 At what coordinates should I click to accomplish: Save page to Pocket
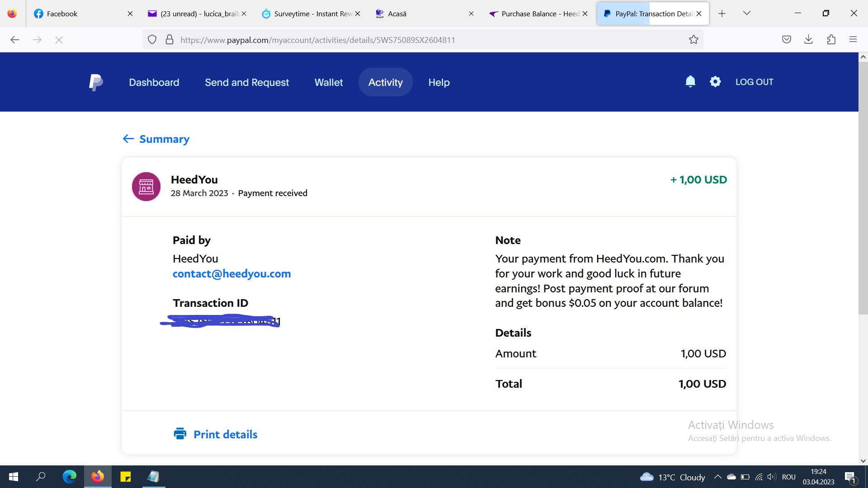tap(787, 40)
